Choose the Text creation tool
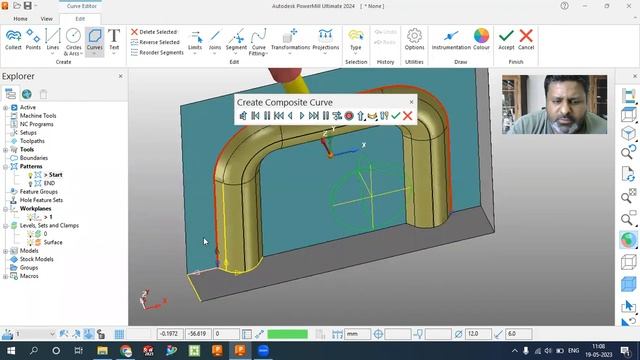Screen dimensions: 640x360 coord(114,42)
